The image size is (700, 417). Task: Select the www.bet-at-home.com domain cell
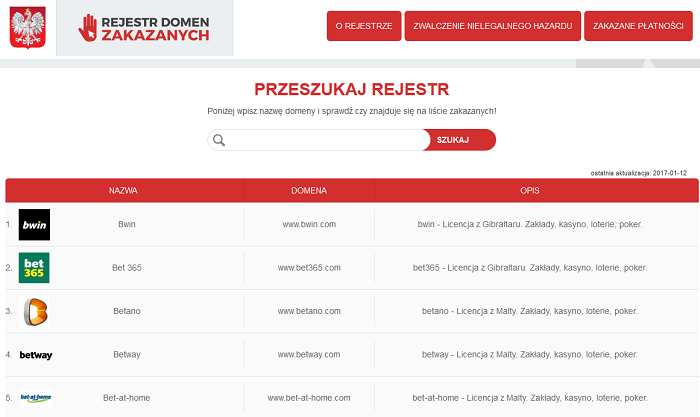pyautogui.click(x=309, y=398)
